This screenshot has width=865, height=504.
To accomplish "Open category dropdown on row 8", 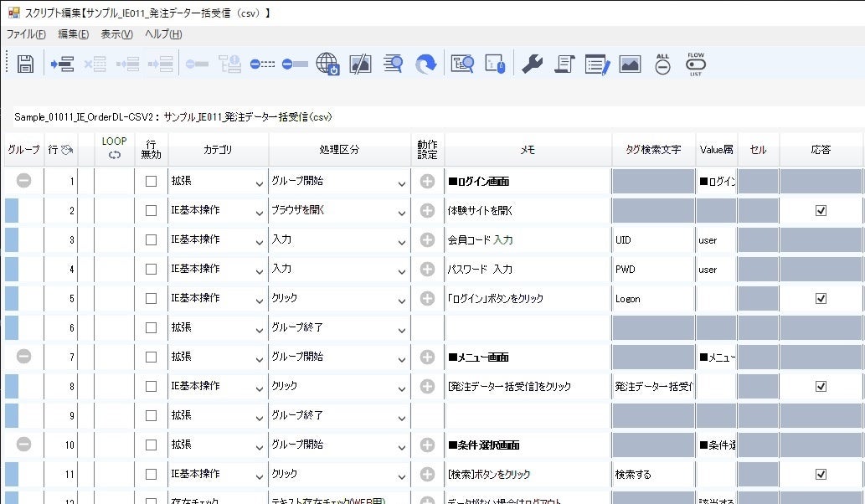I will (x=259, y=388).
